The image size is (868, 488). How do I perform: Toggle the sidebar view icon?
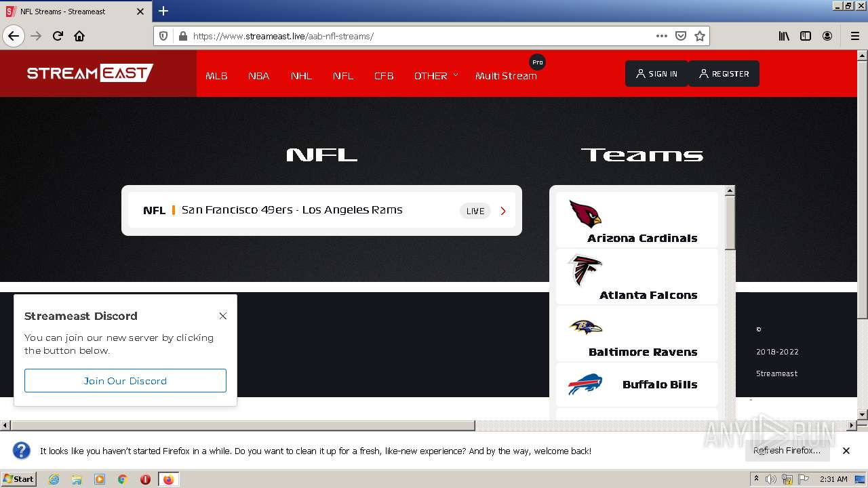click(806, 36)
